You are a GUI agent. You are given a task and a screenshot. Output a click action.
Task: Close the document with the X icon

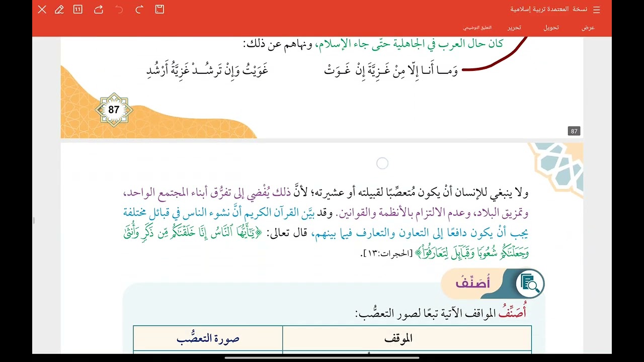pos(42,10)
